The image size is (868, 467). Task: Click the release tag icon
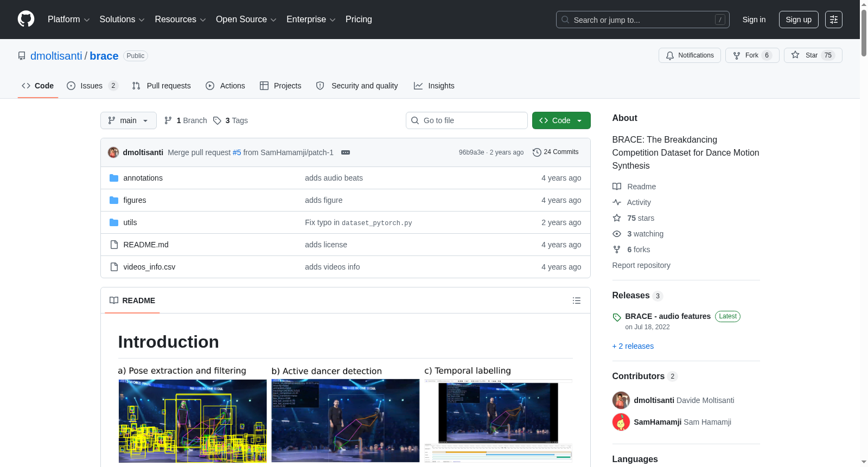pyautogui.click(x=617, y=317)
